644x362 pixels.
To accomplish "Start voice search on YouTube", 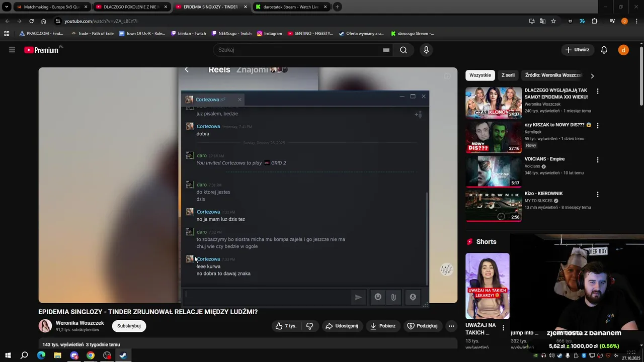I will tap(426, 50).
